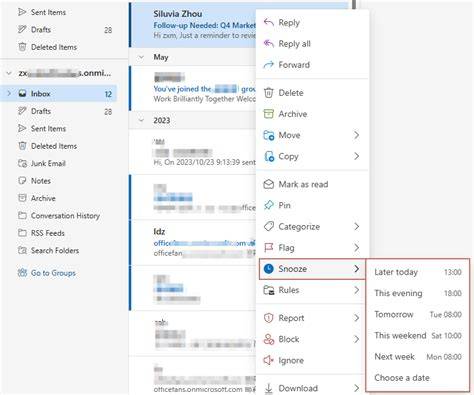Choose This evening 18:00 snooze option

point(418,293)
